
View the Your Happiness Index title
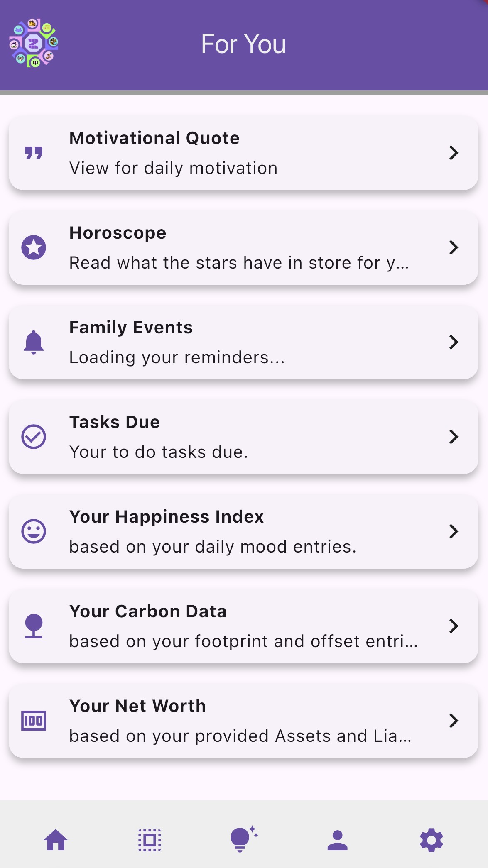(x=167, y=517)
